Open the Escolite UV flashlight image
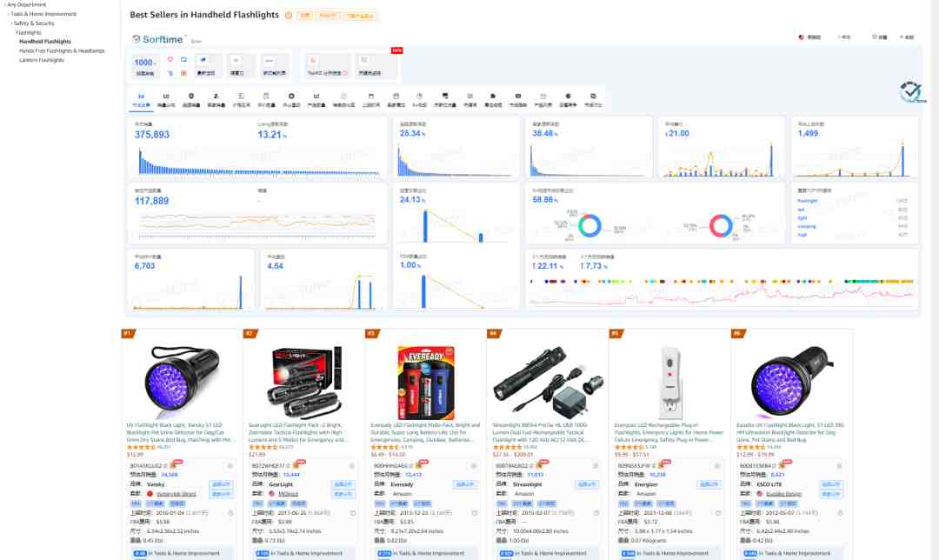 [x=792, y=382]
